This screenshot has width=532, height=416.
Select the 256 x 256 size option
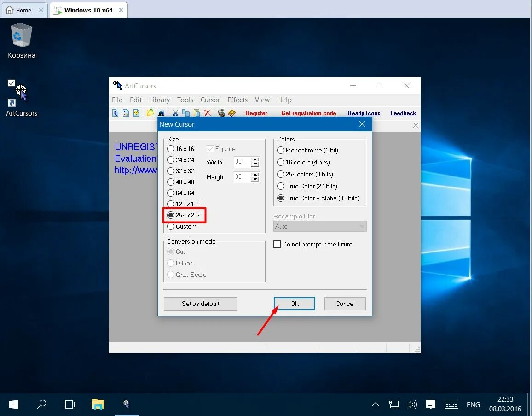(x=184, y=215)
